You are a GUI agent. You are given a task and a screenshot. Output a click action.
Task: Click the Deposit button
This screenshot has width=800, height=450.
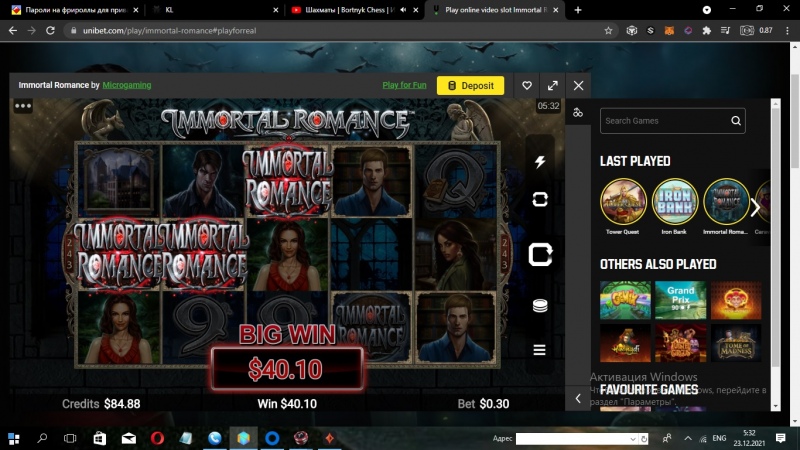(470, 86)
